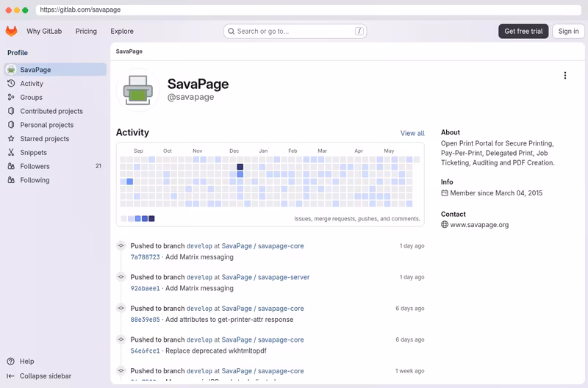Viewport: 588px width, 388px height.
Task: Click the medium-blue September cell in contribution calendar
Action: click(x=130, y=182)
